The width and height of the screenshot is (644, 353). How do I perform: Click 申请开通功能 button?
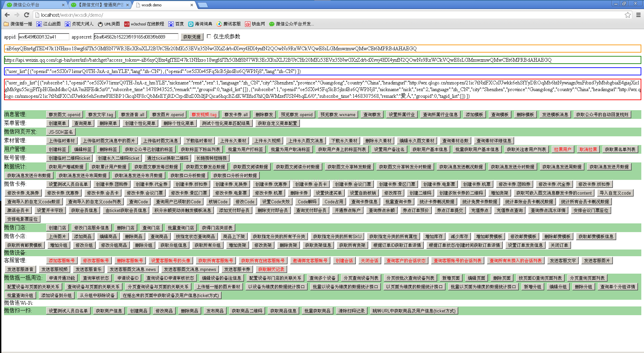pyautogui.click(x=62, y=278)
